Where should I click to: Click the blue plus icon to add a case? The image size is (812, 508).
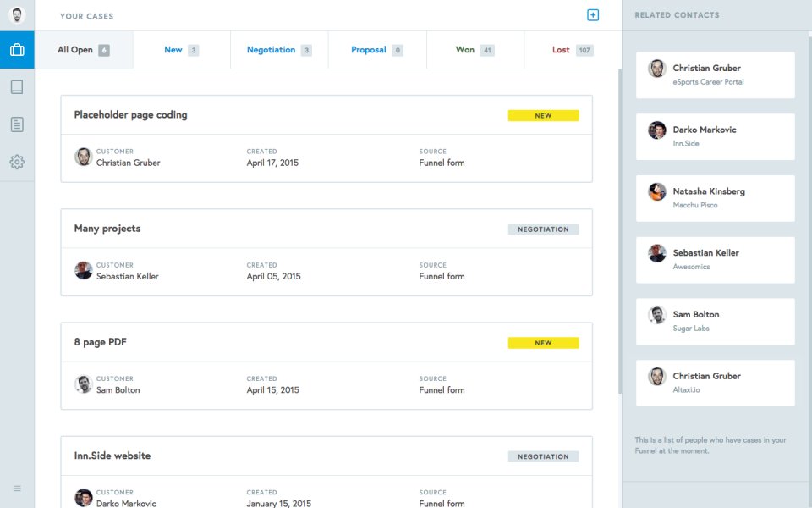[x=593, y=14]
